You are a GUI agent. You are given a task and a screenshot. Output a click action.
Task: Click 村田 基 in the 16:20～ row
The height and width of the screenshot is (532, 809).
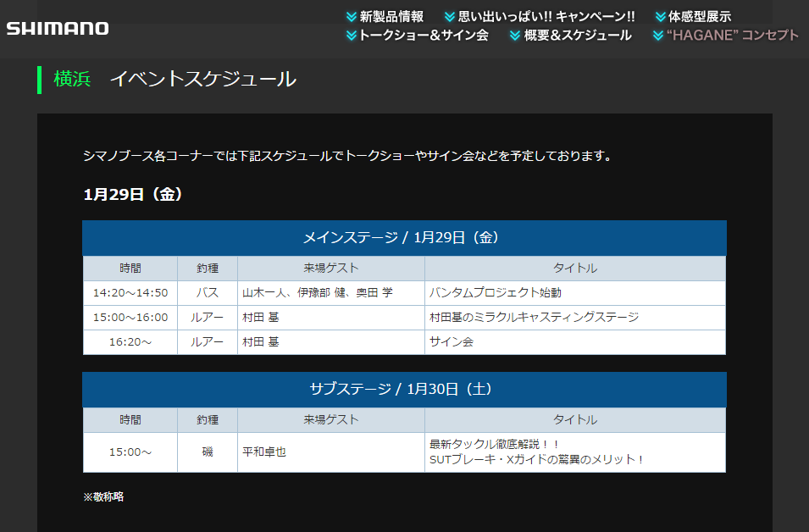coord(261,342)
